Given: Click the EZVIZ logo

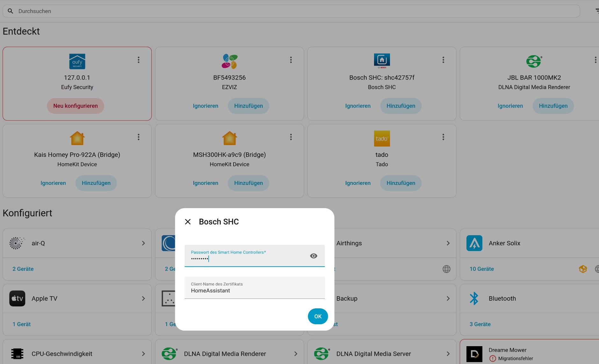Looking at the screenshot, I should [x=229, y=61].
